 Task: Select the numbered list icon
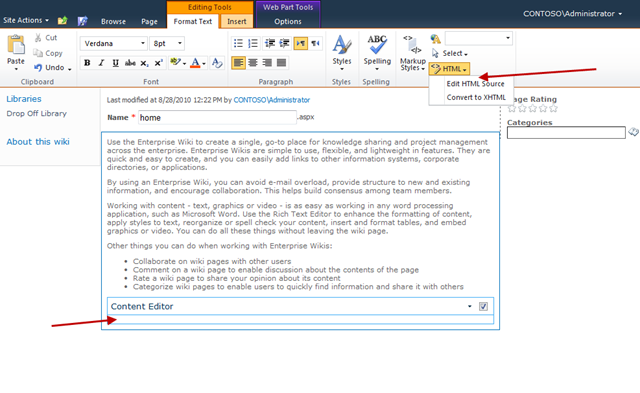point(253,43)
